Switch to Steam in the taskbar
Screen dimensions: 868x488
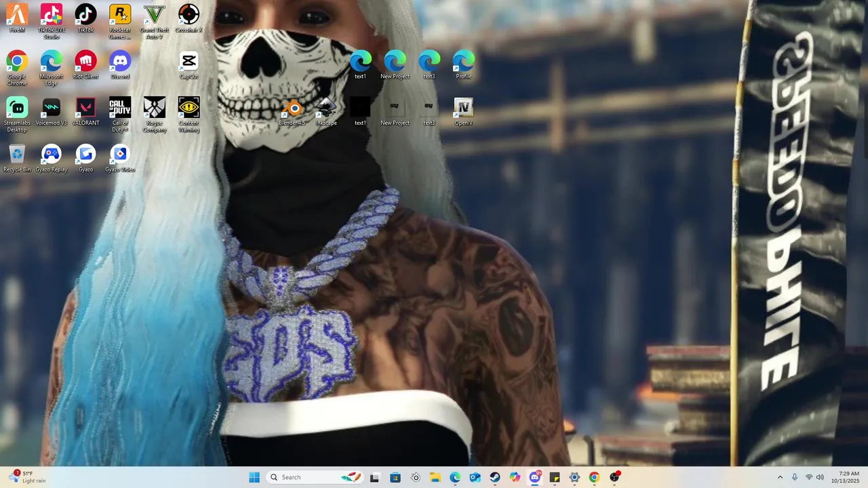tap(495, 477)
